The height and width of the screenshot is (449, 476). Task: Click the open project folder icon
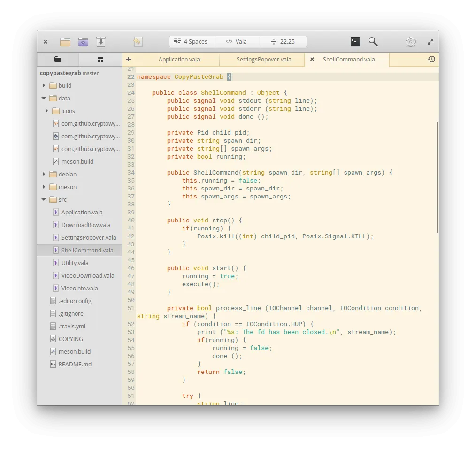(83, 42)
